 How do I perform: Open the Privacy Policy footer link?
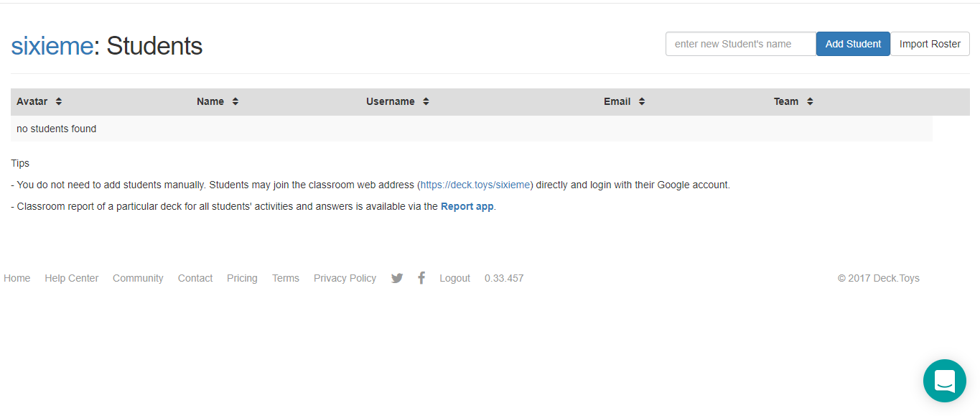(x=345, y=278)
